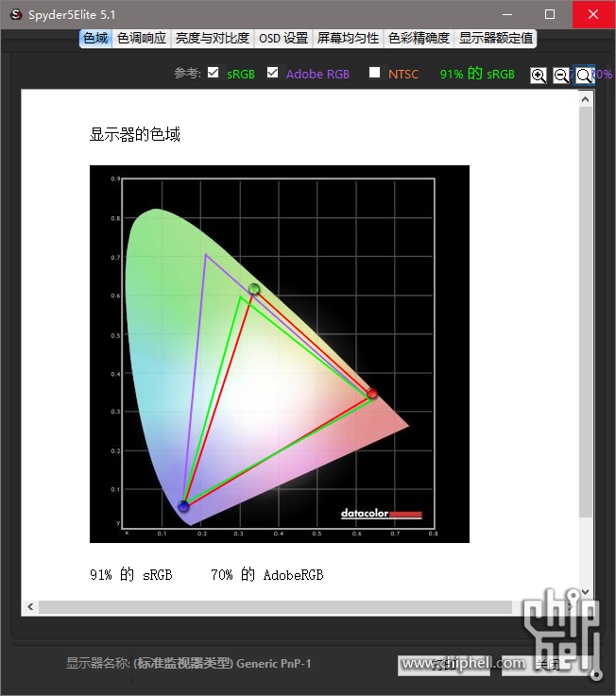Click the Adobe RGB reference label

[x=318, y=74]
